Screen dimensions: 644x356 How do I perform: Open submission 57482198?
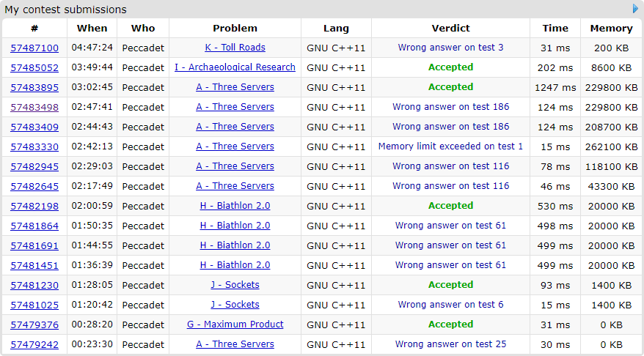(x=34, y=206)
